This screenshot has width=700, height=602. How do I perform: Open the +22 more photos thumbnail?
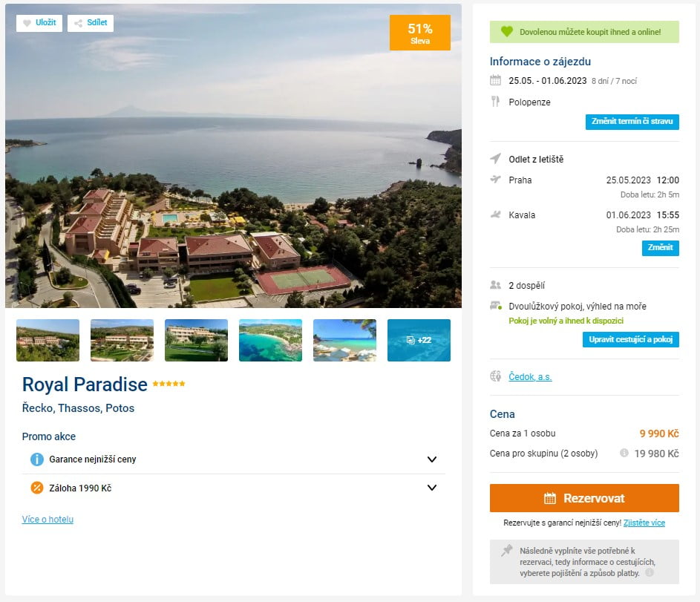(x=419, y=340)
